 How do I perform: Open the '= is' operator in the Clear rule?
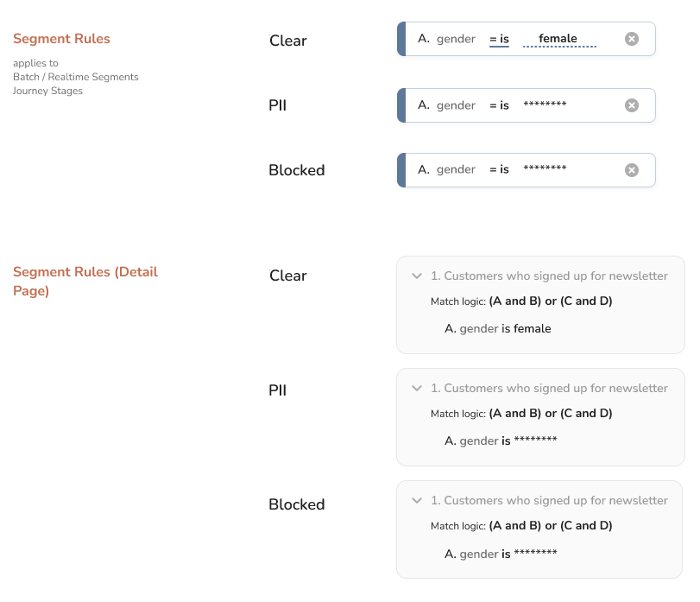[499, 40]
